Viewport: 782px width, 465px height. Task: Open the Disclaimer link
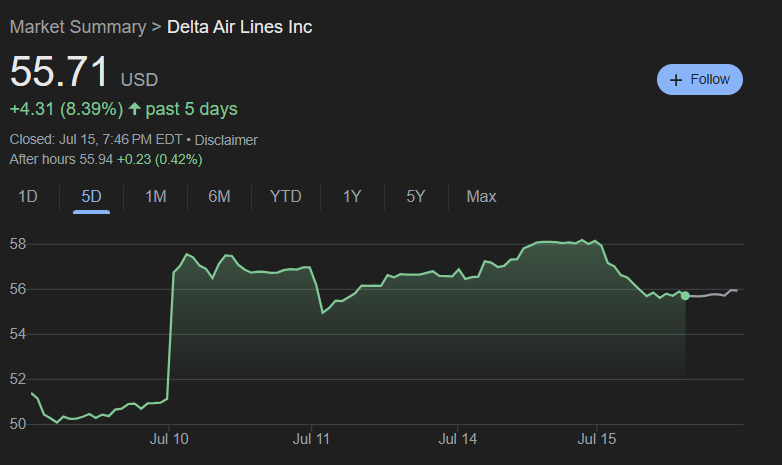tap(226, 140)
